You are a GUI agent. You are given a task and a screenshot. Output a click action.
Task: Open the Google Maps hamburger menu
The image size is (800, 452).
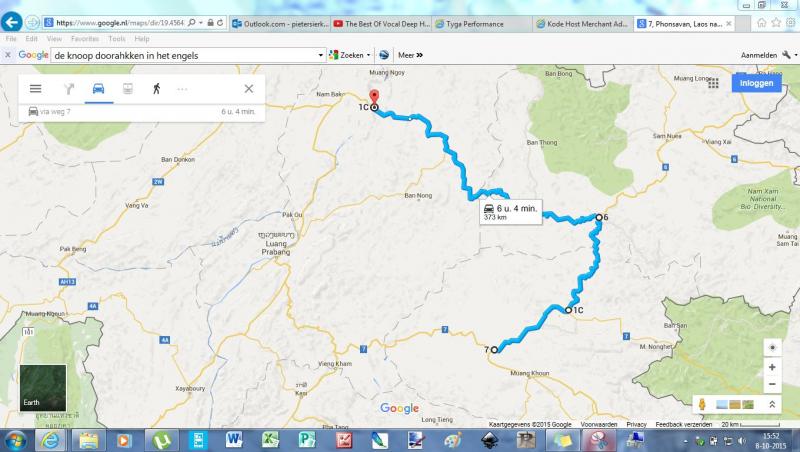click(x=35, y=89)
